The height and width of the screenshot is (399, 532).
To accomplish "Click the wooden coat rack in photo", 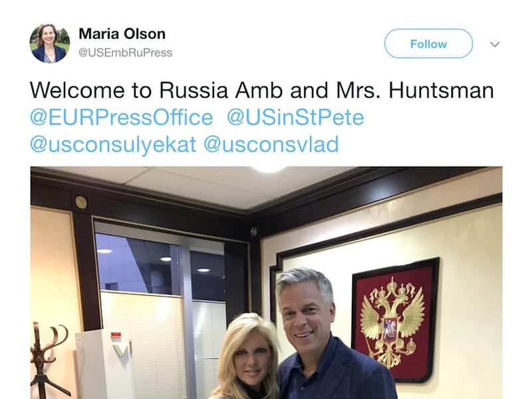I will coord(47,360).
